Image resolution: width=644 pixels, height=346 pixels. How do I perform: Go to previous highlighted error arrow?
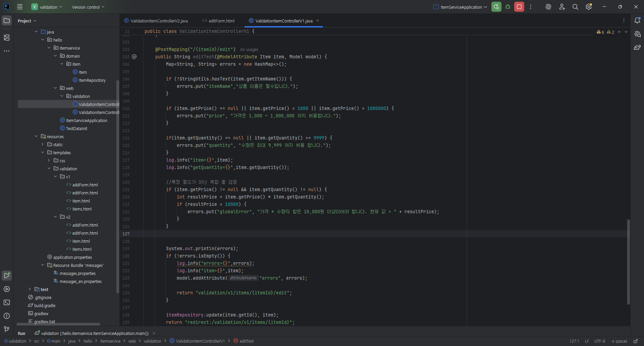point(619,32)
